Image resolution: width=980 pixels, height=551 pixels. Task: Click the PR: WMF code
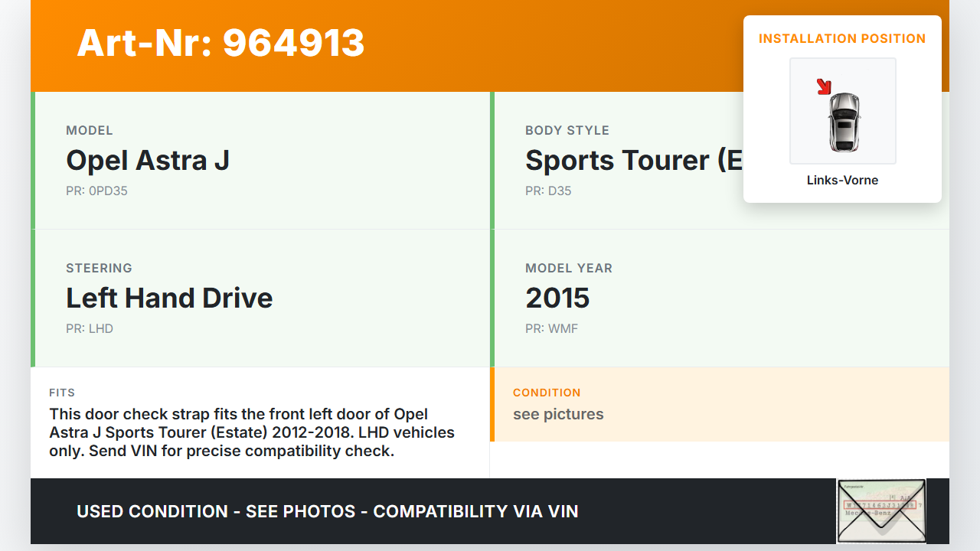551,329
